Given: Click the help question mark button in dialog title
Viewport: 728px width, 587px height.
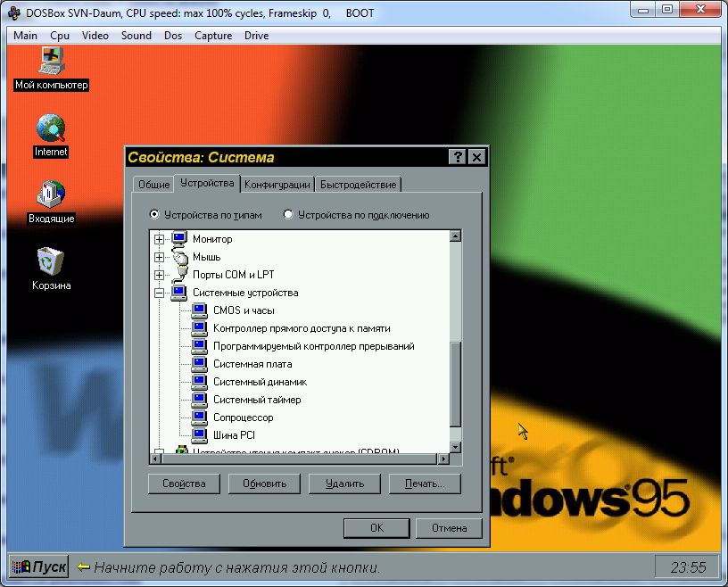Looking at the screenshot, I should pyautogui.click(x=458, y=157).
